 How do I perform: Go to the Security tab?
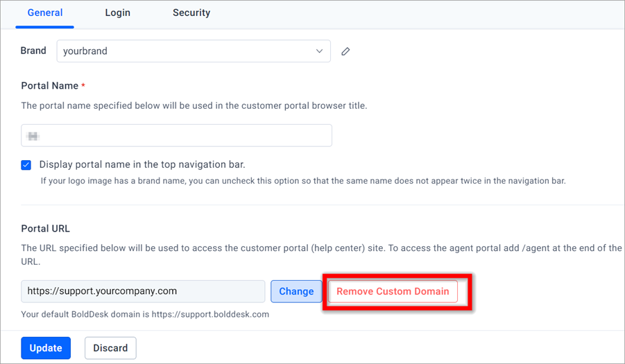pos(191,12)
